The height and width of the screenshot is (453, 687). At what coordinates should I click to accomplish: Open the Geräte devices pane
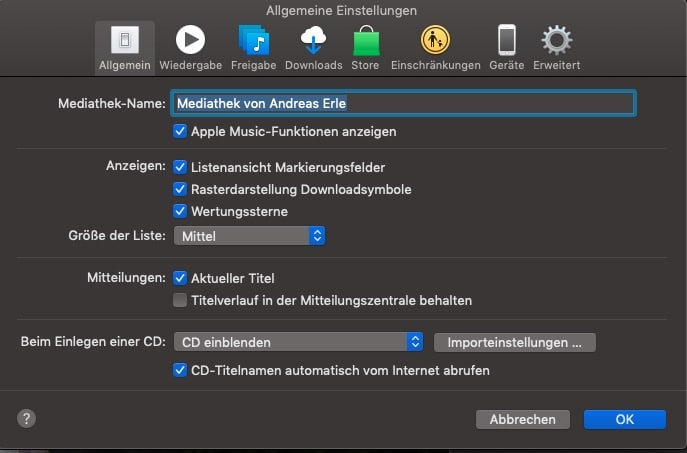click(507, 48)
